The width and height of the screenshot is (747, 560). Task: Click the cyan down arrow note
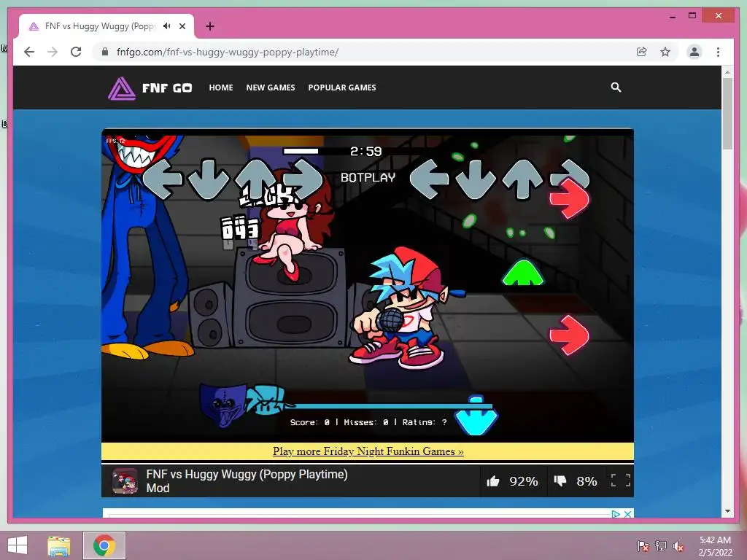click(x=476, y=415)
